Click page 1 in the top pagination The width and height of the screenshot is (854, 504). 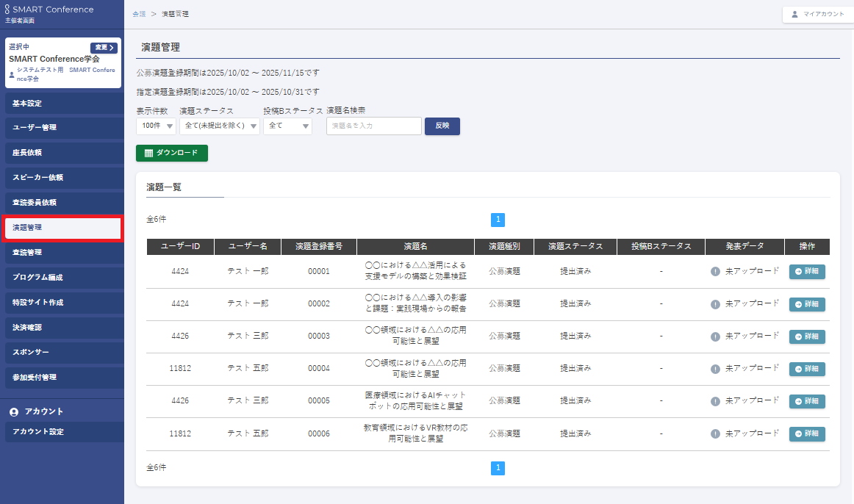tap(498, 220)
